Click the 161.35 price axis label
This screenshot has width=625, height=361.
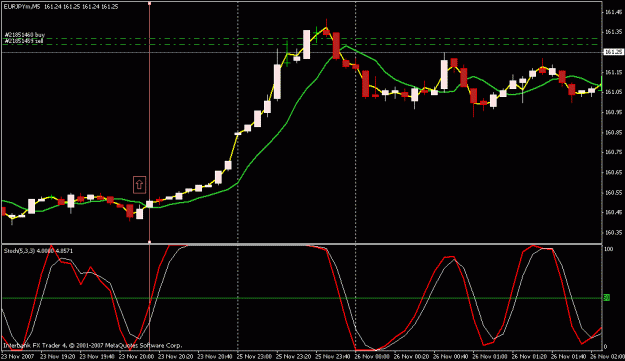coord(613,31)
